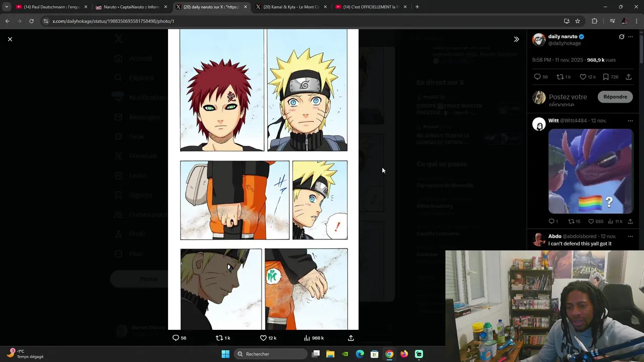Click the sidebar vertical scrollbar
The height and width of the screenshot is (362, 644).
point(641,50)
